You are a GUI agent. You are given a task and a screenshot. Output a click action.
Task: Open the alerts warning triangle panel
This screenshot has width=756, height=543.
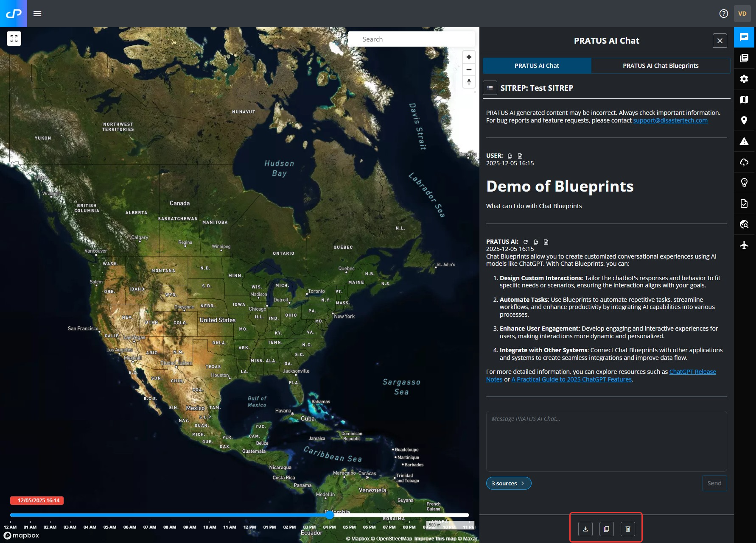[x=744, y=141]
